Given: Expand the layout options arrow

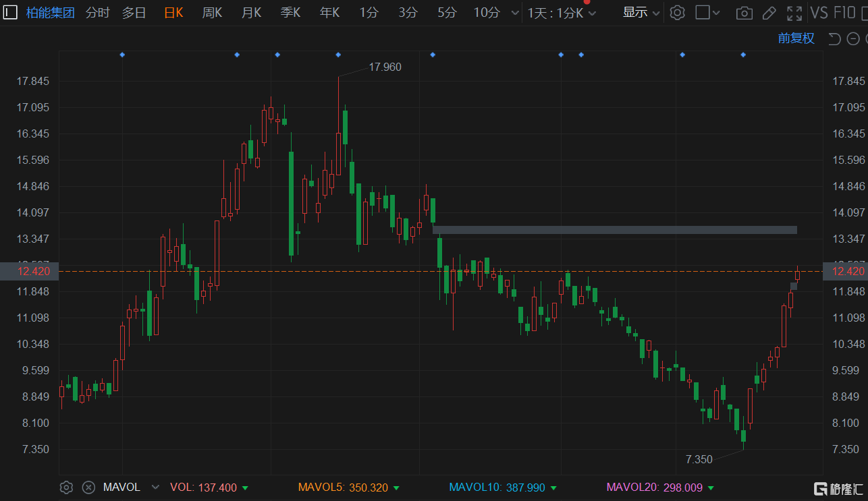Looking at the screenshot, I should point(716,13).
